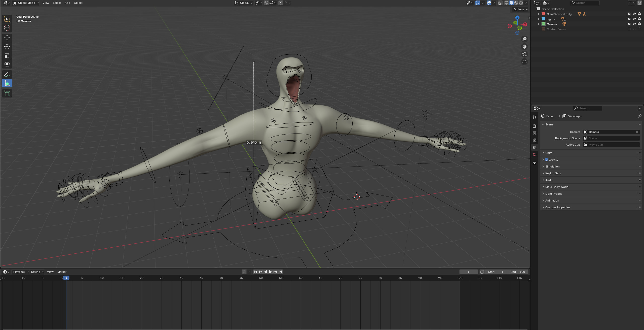
Task: Toggle the camera view icon
Action: pos(524,54)
